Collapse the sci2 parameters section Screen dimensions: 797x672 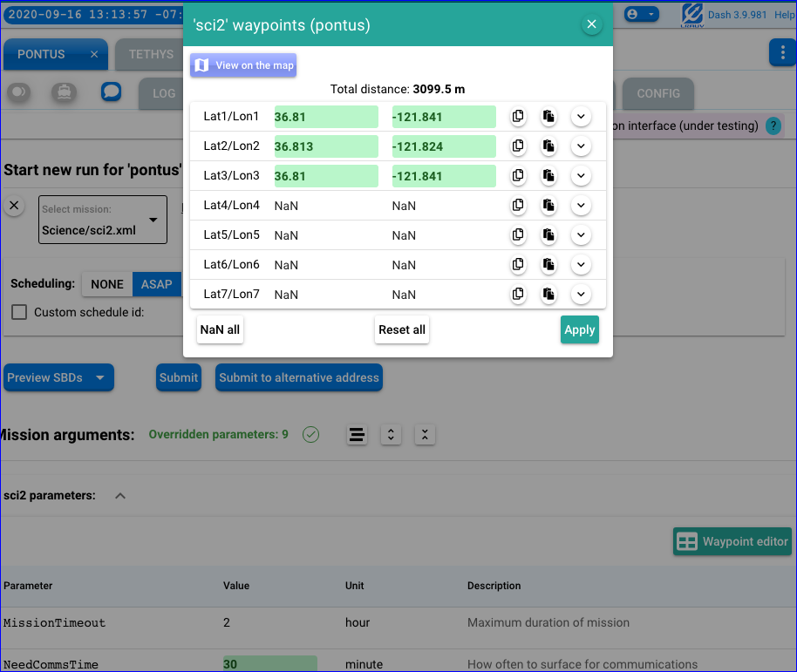click(x=120, y=496)
